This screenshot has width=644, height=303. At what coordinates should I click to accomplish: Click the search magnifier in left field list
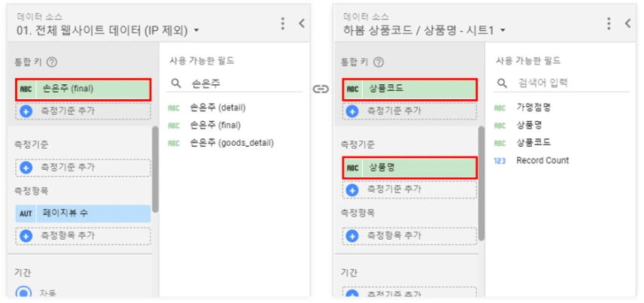point(175,83)
